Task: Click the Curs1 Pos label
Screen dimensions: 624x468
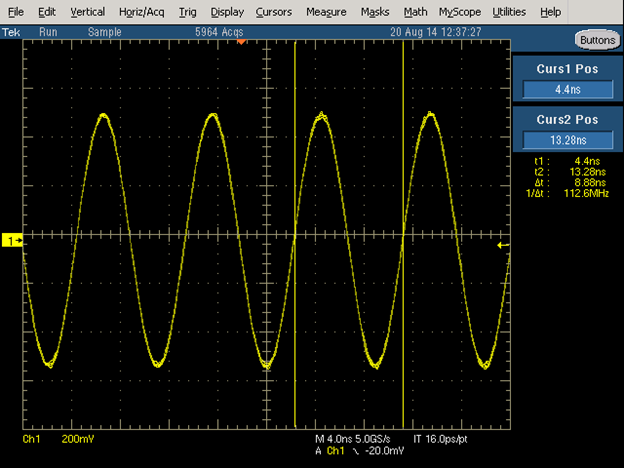Action: (x=567, y=69)
